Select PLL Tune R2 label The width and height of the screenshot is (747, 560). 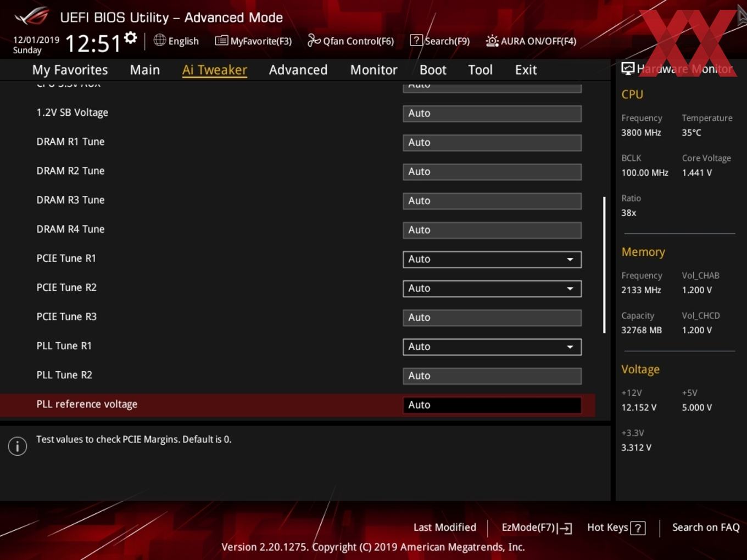point(64,374)
